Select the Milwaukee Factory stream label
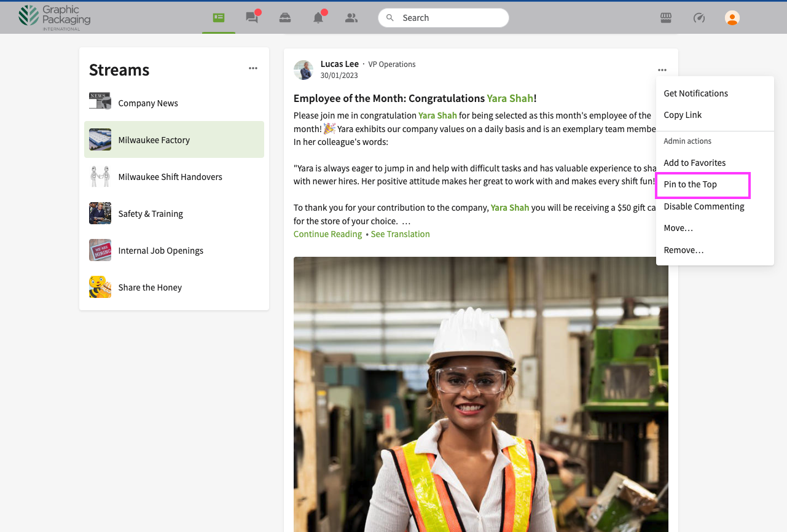Screen dimensions: 787x532 coord(154,140)
